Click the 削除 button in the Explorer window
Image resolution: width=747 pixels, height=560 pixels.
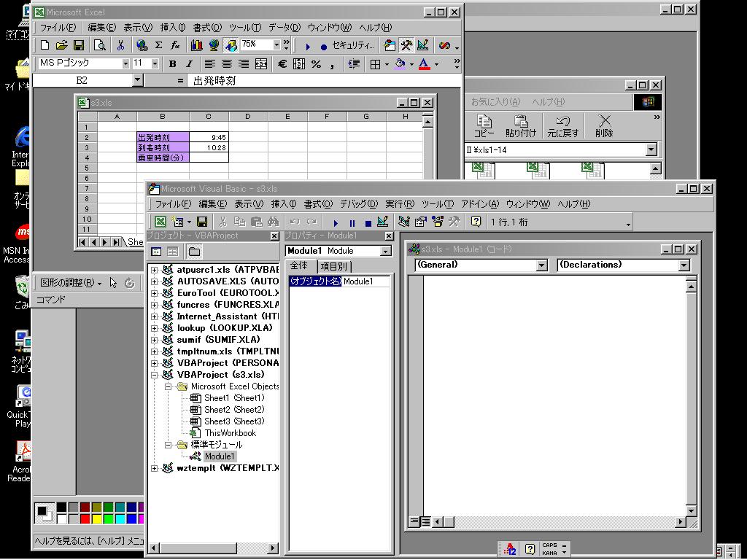604,126
